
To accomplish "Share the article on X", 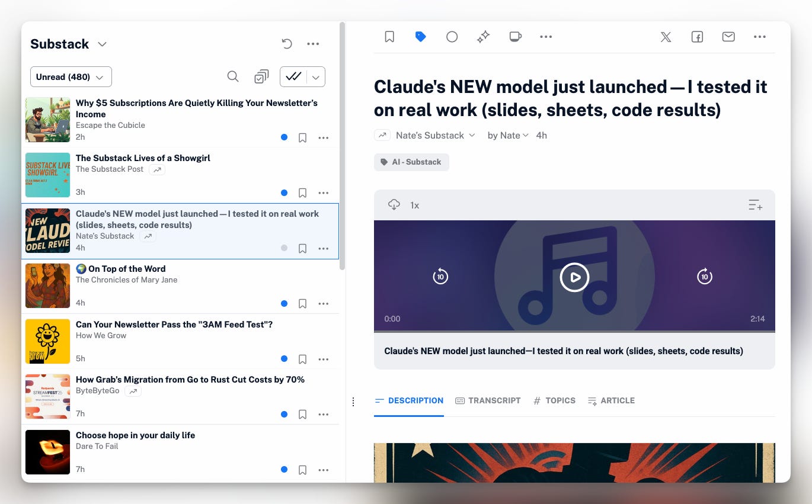I will 666,37.
